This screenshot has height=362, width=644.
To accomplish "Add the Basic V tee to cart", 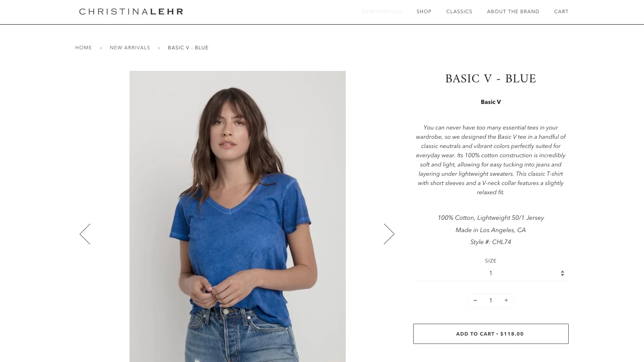I will click(x=491, y=334).
